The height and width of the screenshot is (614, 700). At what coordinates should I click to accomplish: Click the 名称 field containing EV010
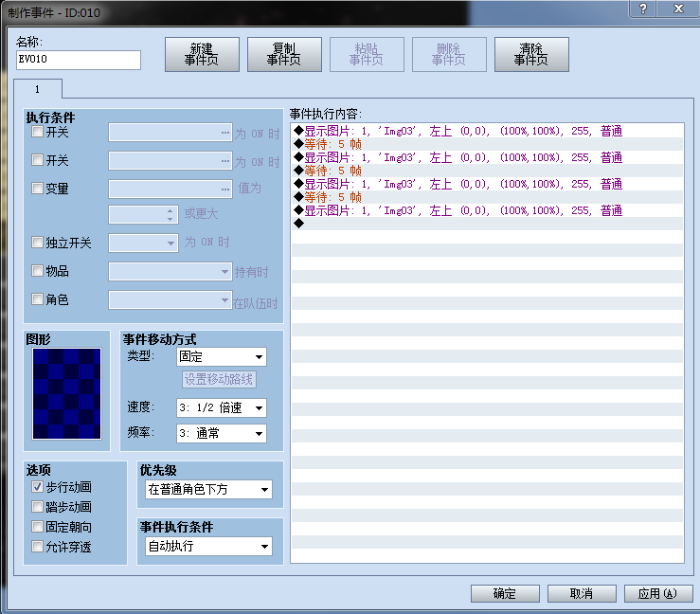79,60
